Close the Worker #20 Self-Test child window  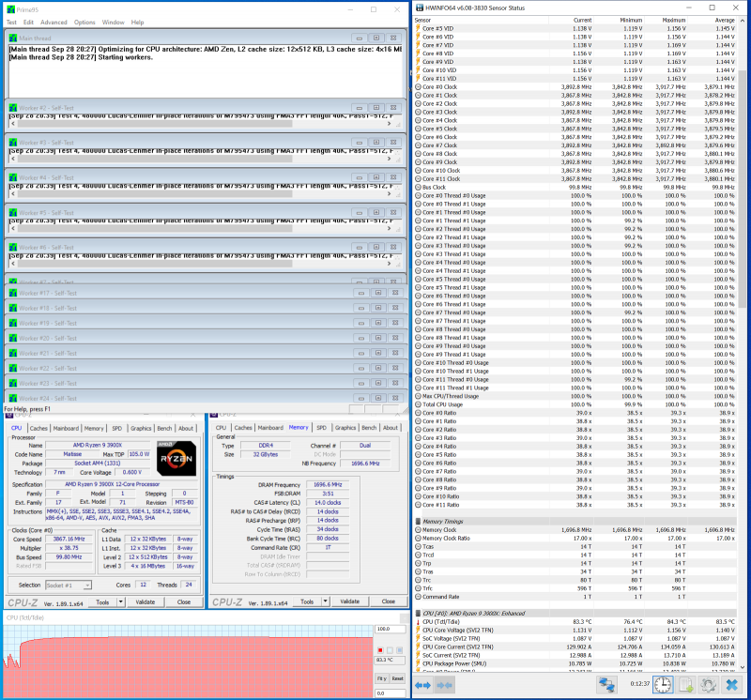click(x=395, y=338)
